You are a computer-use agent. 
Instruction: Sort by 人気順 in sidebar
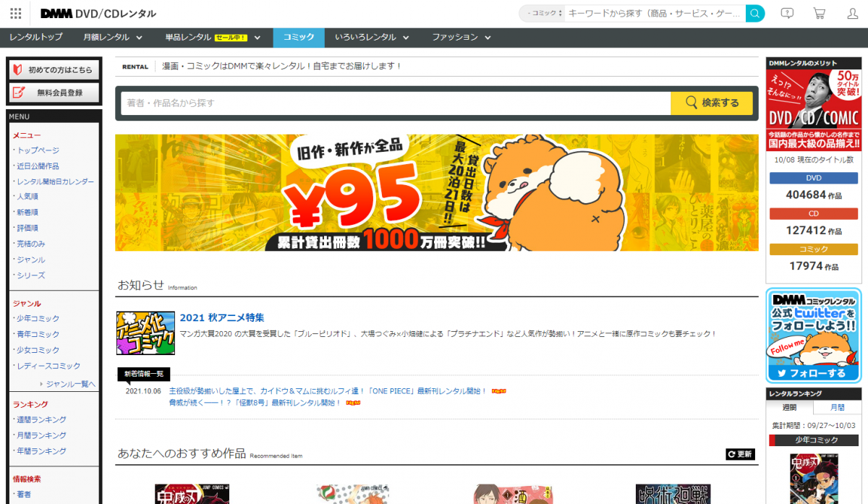pyautogui.click(x=27, y=197)
